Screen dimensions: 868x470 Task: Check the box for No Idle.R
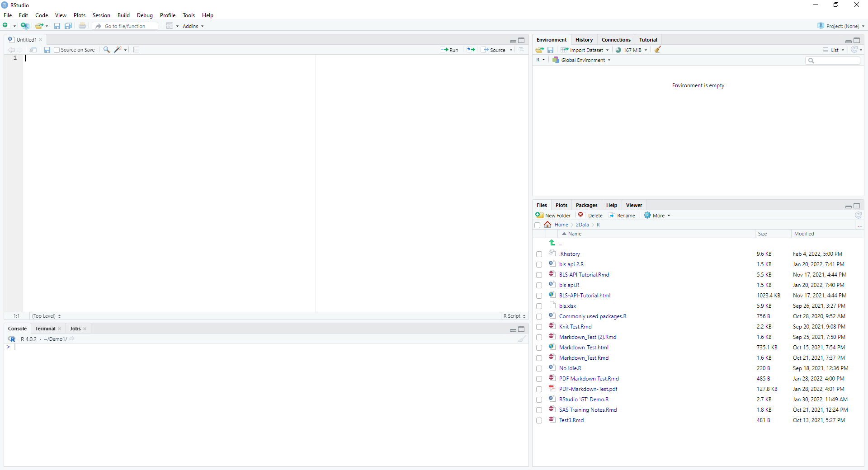[x=539, y=369]
